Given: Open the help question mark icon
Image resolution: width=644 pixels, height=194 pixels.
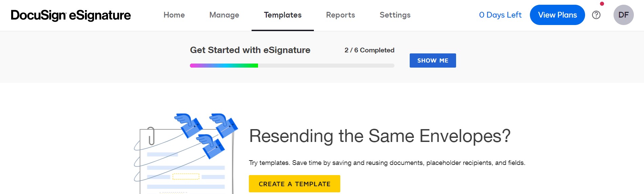Looking at the screenshot, I should point(596,15).
